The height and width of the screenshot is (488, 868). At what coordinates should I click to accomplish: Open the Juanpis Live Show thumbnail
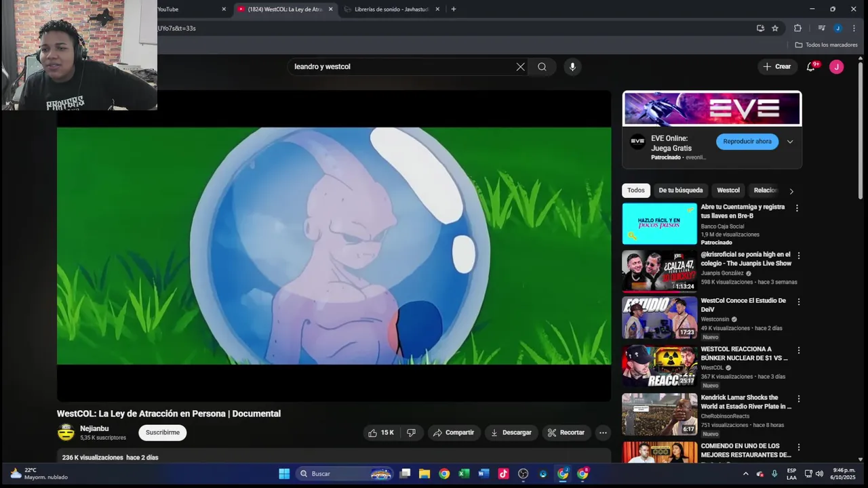click(660, 271)
